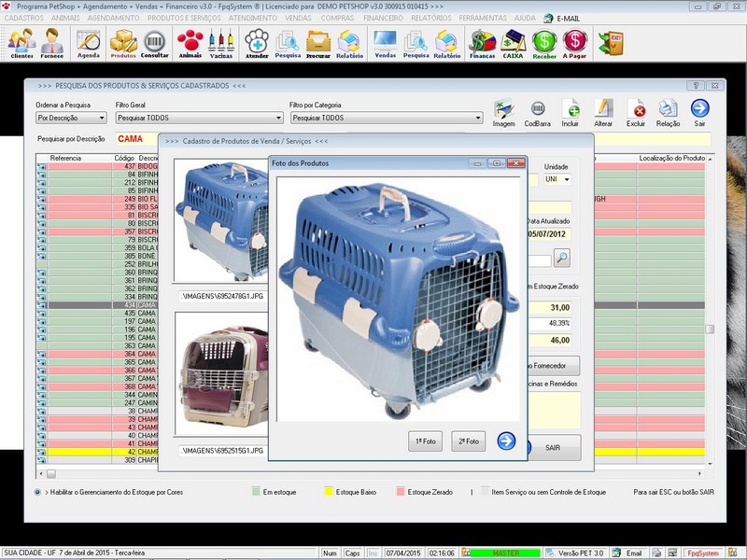Open the FERRAMENTAS menu
This screenshot has width=747, height=560.
(x=483, y=18)
